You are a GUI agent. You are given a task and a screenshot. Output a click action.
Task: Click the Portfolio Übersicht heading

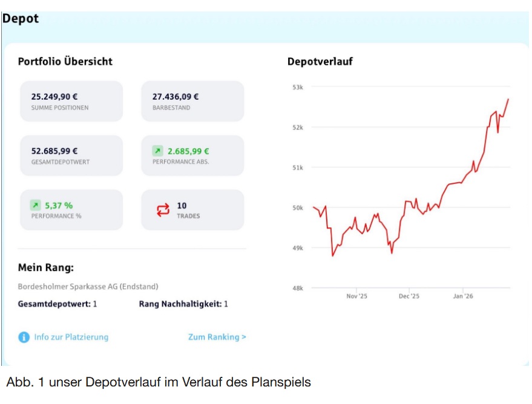pos(65,62)
